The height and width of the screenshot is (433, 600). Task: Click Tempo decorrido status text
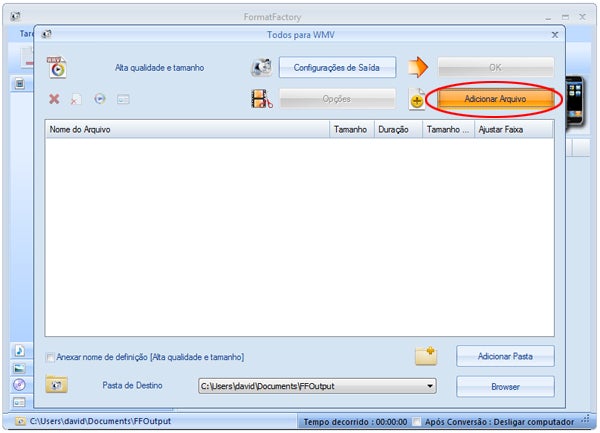[x=355, y=422]
